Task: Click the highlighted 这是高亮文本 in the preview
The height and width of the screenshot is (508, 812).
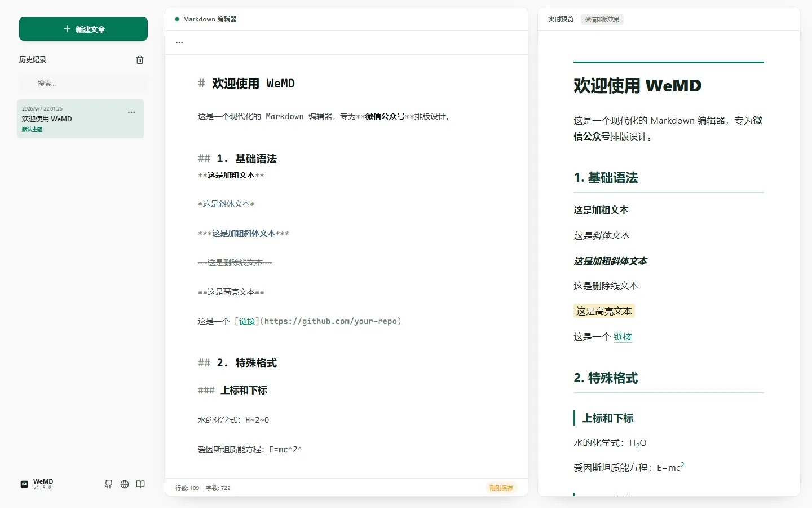Action: point(604,311)
